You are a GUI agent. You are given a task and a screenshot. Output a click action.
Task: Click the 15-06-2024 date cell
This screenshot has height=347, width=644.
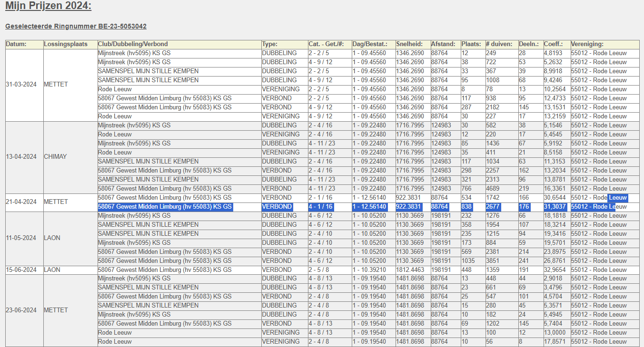tap(21, 270)
